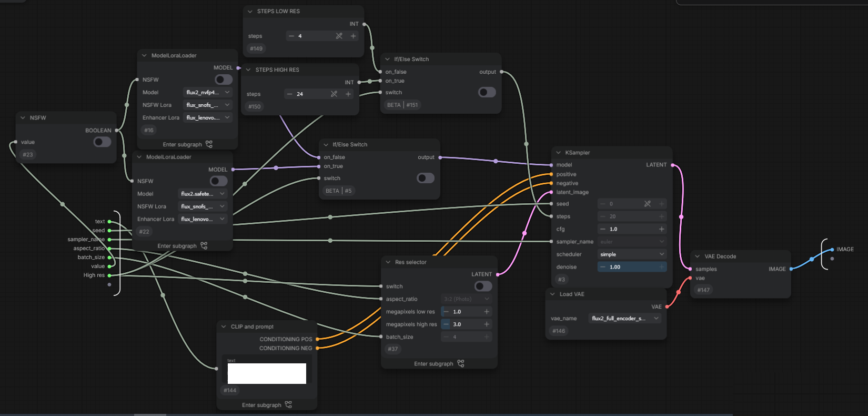This screenshot has width=868, height=416.
Task: Open NSFW Lora dropdown in loader #22
Action: (x=203, y=206)
